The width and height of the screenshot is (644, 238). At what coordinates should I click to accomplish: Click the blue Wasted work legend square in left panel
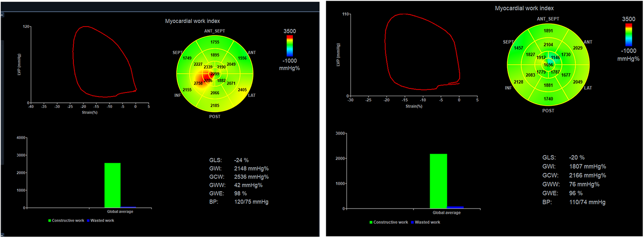coord(88,221)
